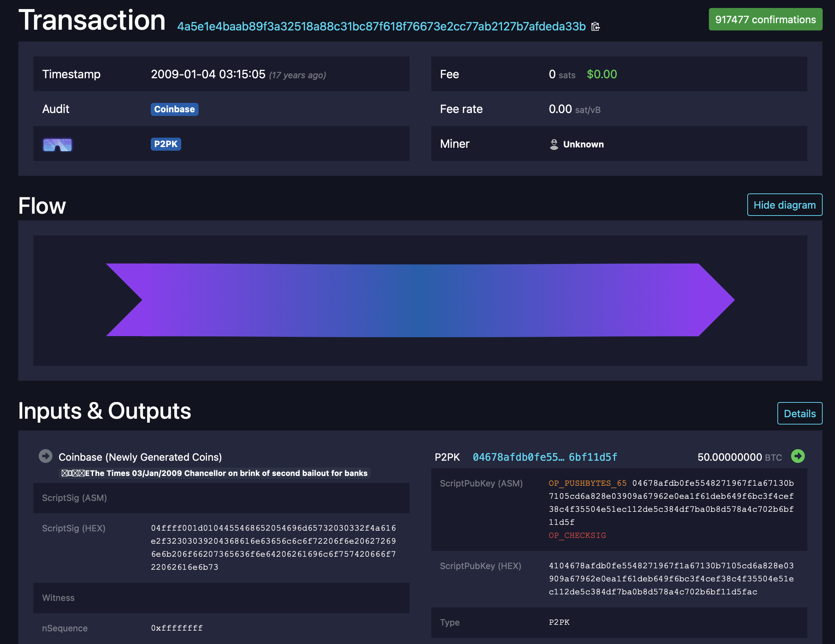Hide the flow diagram

[x=784, y=205]
